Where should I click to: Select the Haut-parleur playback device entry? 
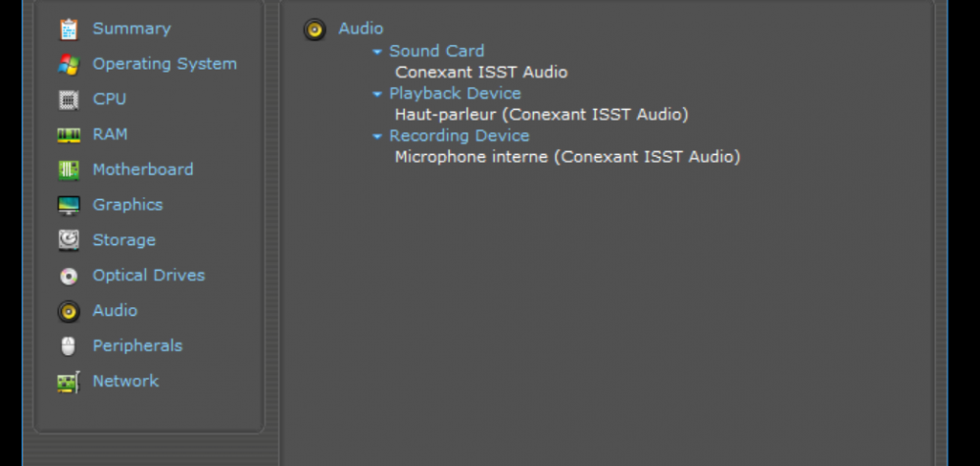click(541, 114)
